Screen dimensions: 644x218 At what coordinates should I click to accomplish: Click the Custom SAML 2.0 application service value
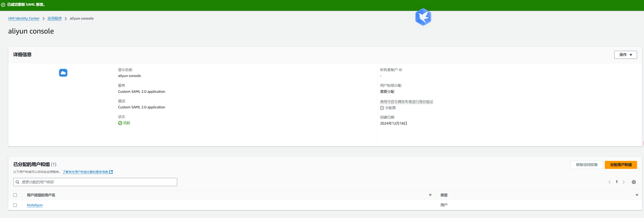[x=142, y=92]
